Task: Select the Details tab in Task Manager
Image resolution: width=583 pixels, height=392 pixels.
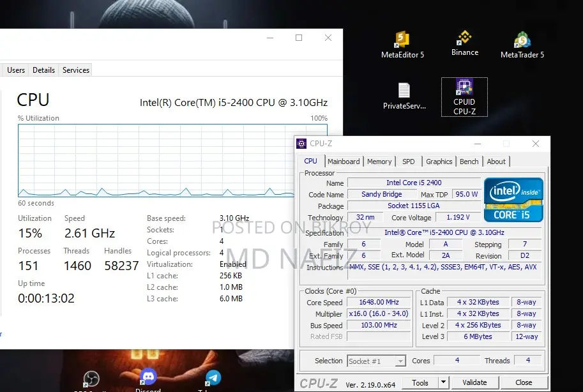Action: click(43, 70)
